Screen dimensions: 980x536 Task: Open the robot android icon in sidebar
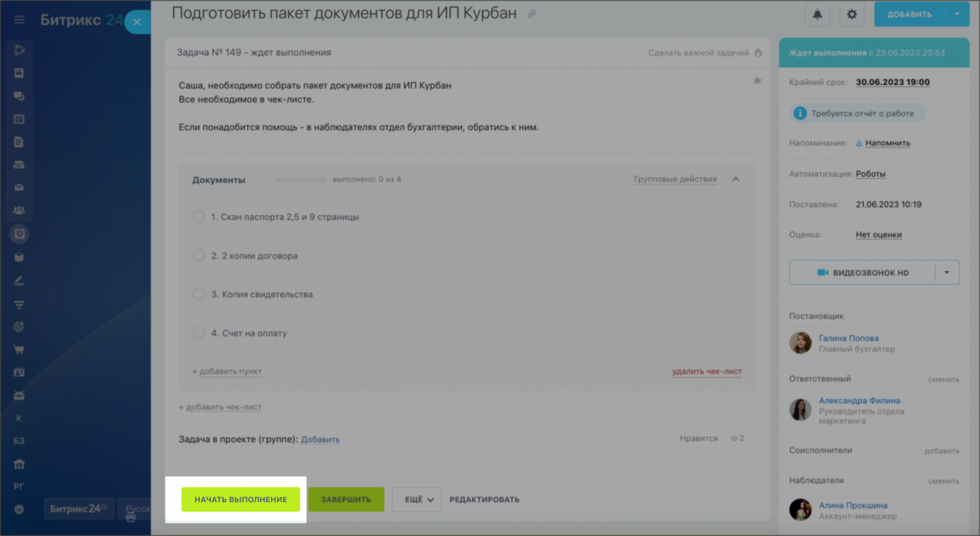[x=19, y=396]
